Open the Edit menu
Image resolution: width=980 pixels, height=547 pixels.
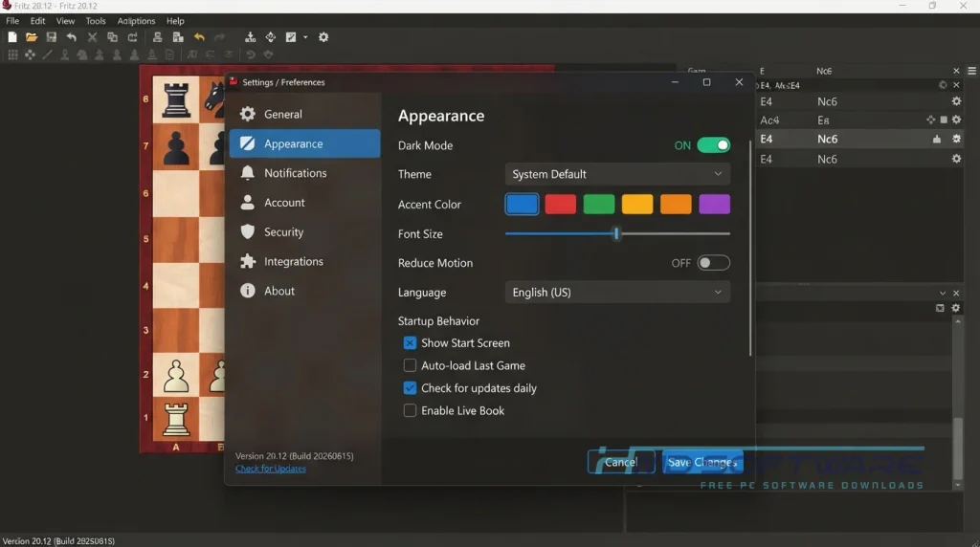point(37,21)
